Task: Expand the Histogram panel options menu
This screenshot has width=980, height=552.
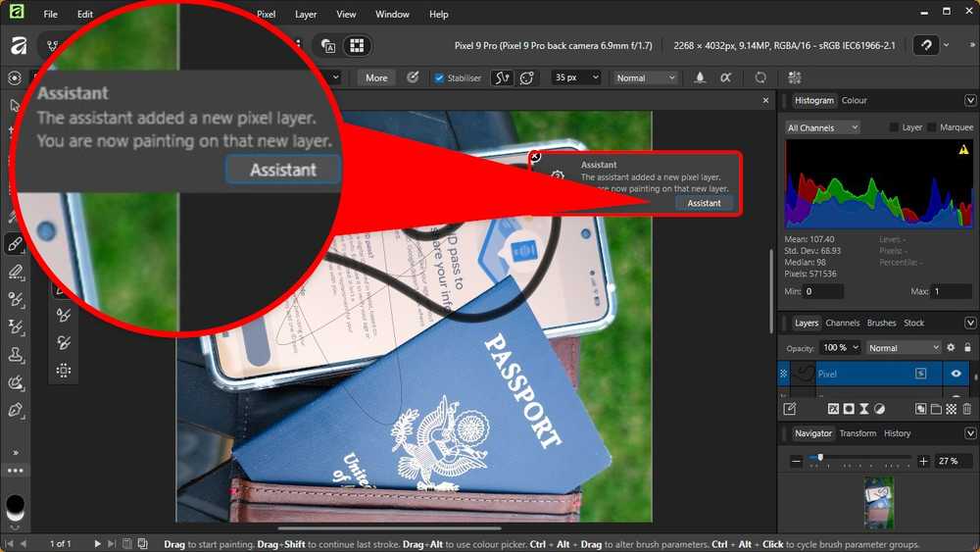Action: (970, 100)
